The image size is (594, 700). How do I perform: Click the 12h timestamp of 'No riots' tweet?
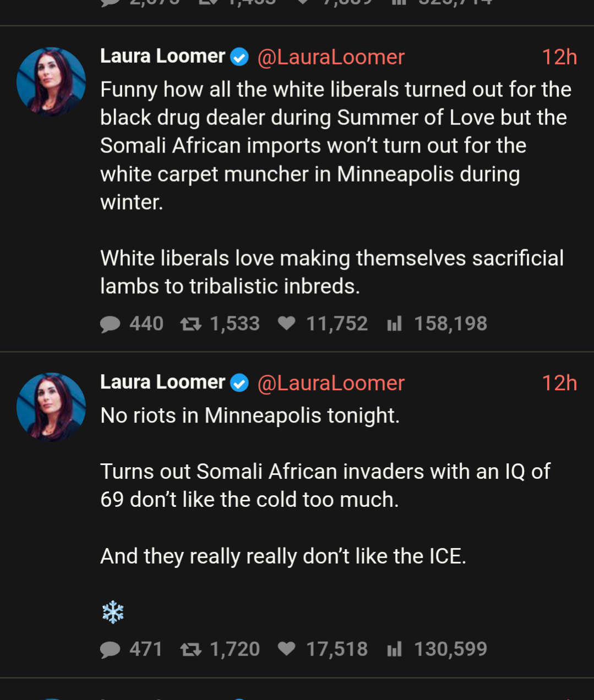pos(559,383)
